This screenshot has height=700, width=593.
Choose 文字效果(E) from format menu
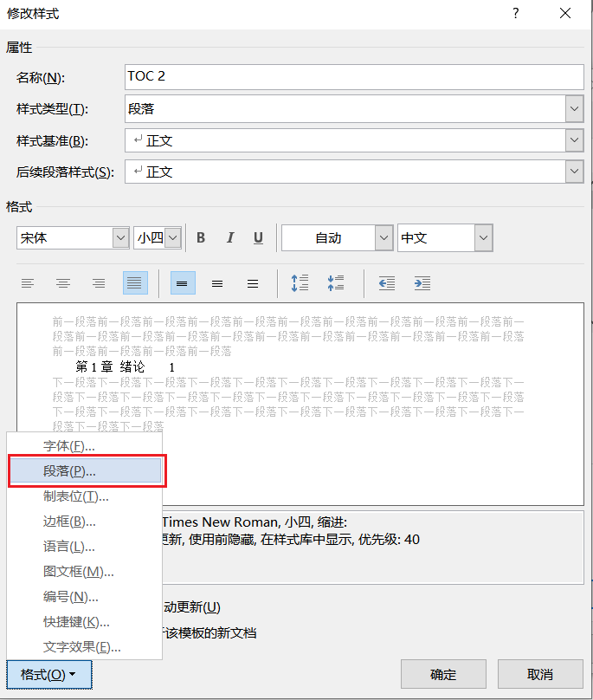pyautogui.click(x=85, y=647)
